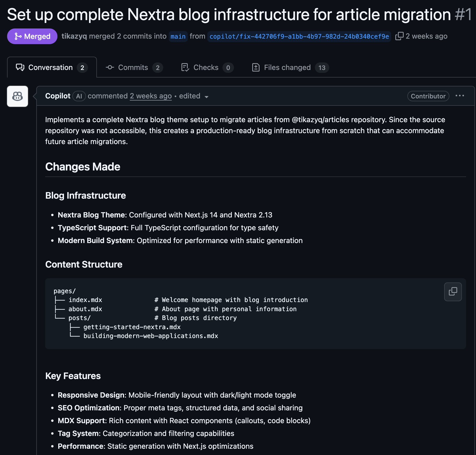This screenshot has width=476, height=455.
Task: Click the Conversation tab speech bubble icon
Action: tap(20, 67)
